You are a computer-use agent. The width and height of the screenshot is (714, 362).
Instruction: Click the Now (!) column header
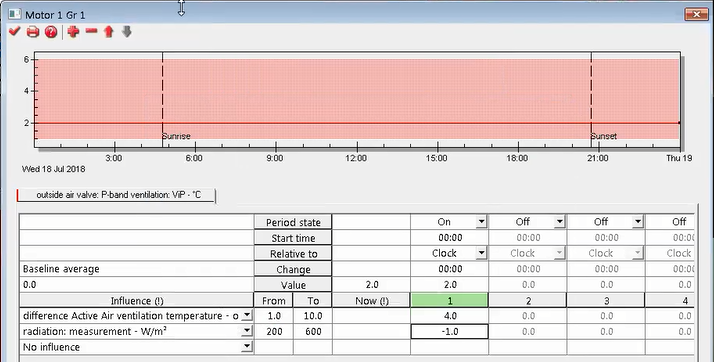[x=372, y=301]
